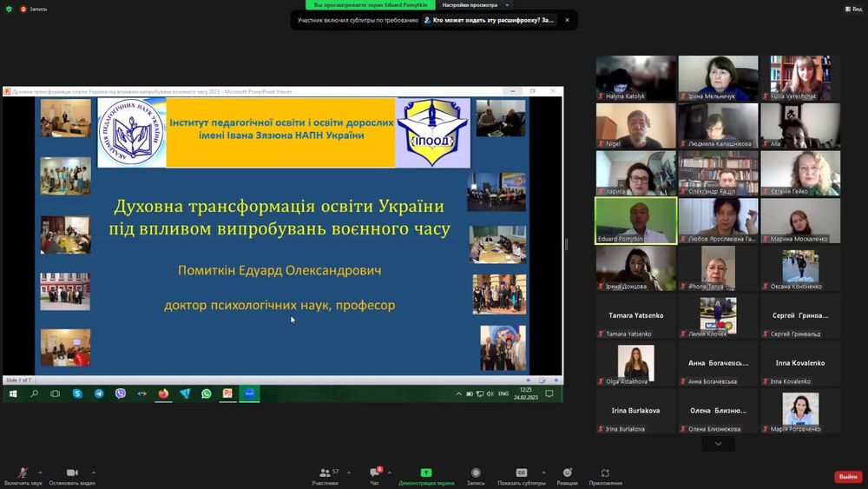Screen dimensions: 868x489
Task: Open the Приложения apps panel
Action: click(x=605, y=473)
